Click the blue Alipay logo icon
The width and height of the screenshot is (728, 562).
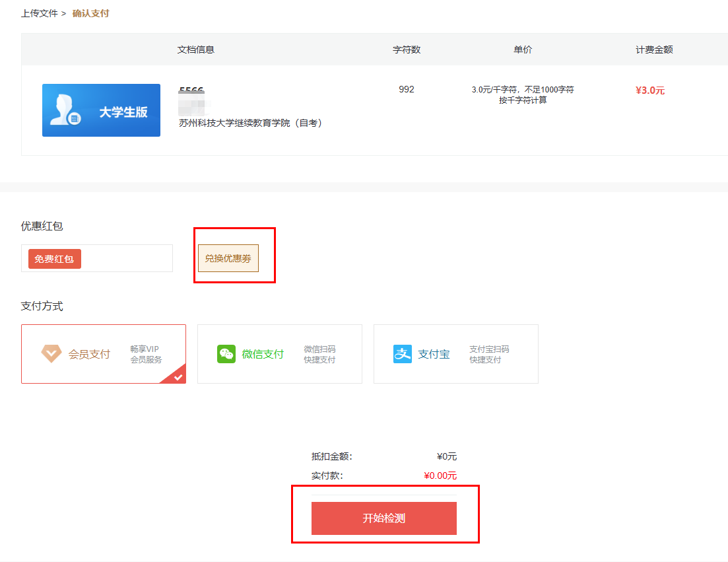pos(403,354)
